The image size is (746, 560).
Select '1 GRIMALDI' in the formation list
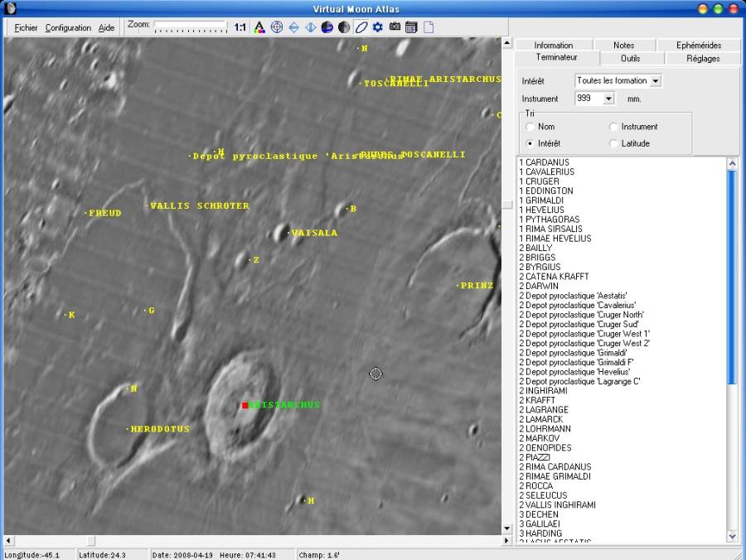[541, 200]
